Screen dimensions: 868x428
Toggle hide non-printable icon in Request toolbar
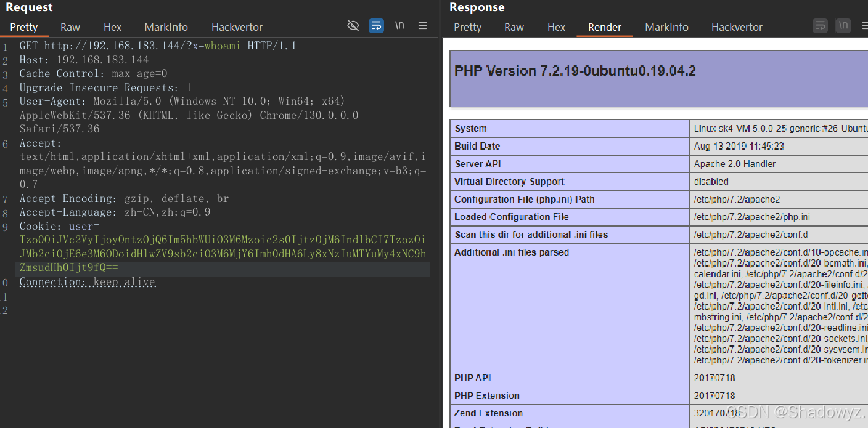coord(353,25)
